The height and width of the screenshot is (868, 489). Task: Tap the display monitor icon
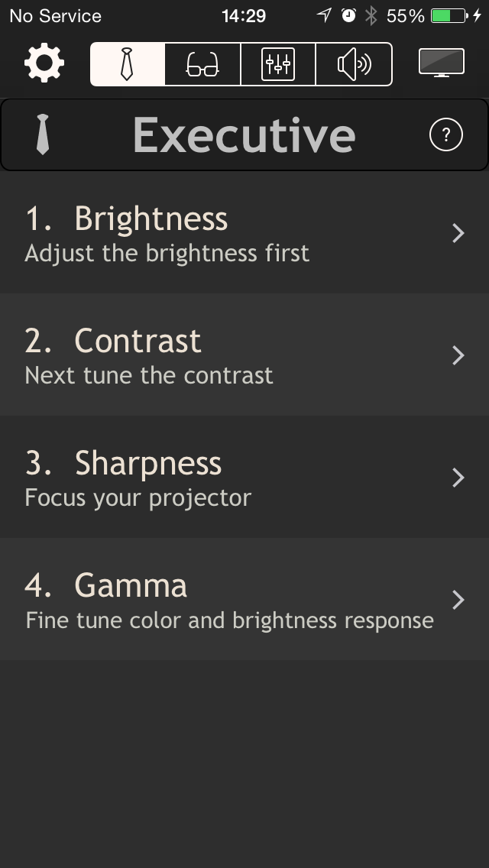click(x=442, y=63)
